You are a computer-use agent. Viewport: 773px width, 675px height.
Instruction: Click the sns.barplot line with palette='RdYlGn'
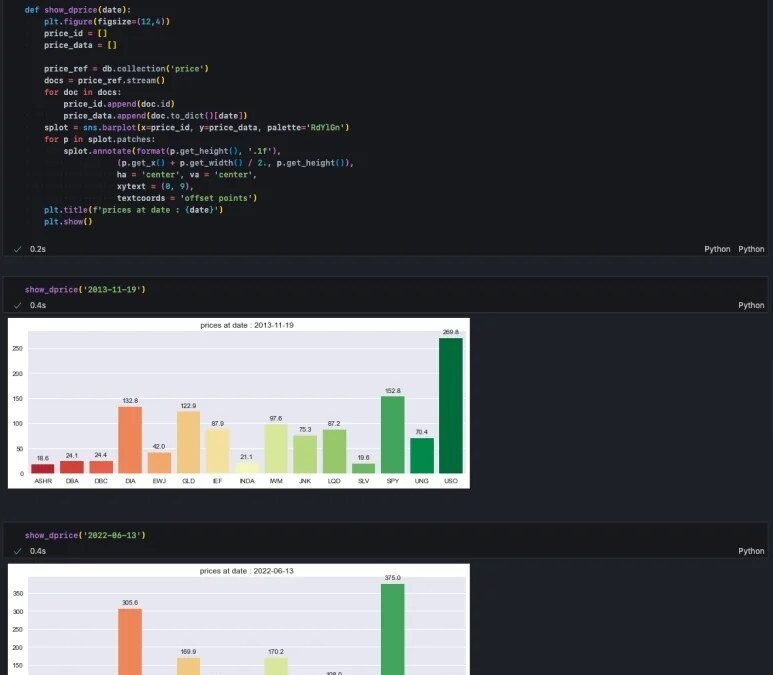pyautogui.click(x=197, y=128)
